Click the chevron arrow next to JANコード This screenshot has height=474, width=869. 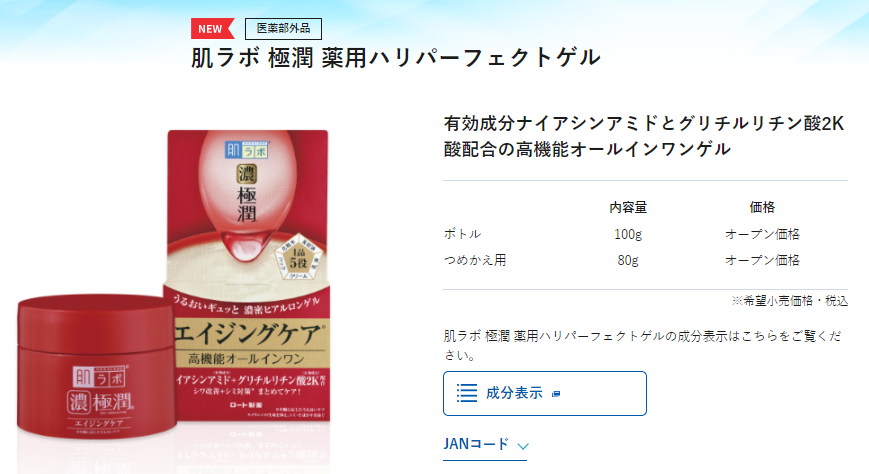point(523,446)
